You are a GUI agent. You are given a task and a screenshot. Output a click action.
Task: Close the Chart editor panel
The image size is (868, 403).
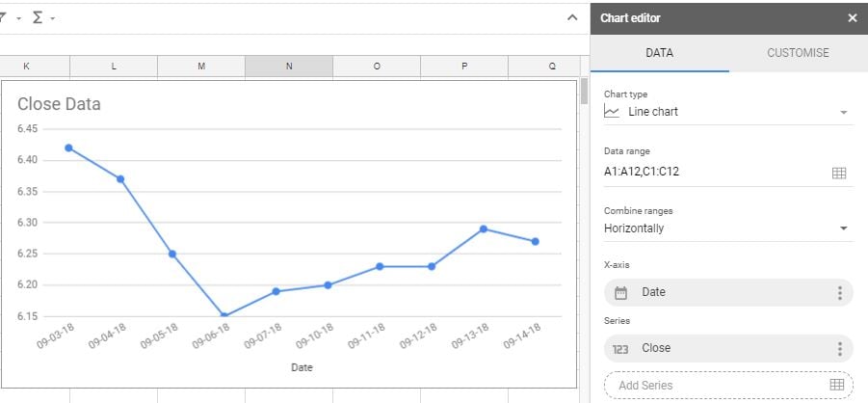pos(853,18)
